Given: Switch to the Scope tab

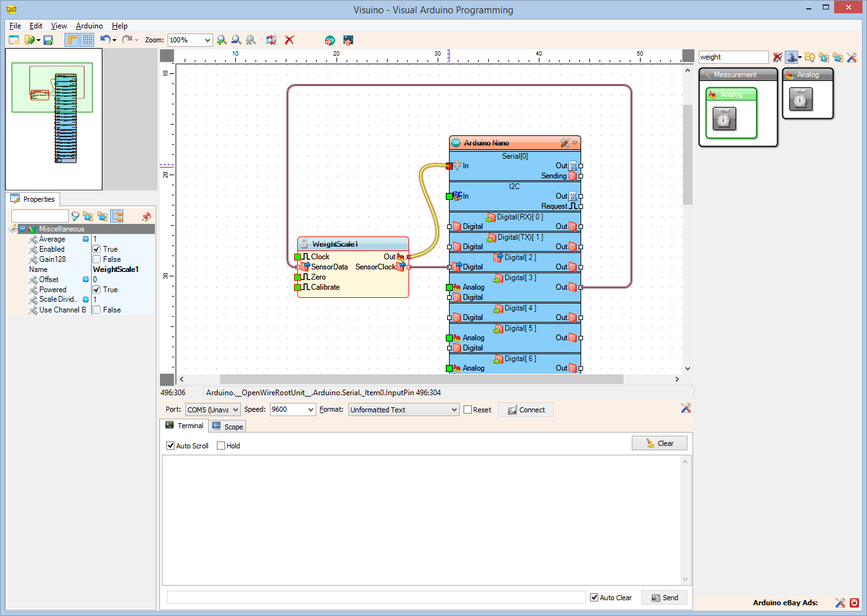Looking at the screenshot, I should click(228, 427).
